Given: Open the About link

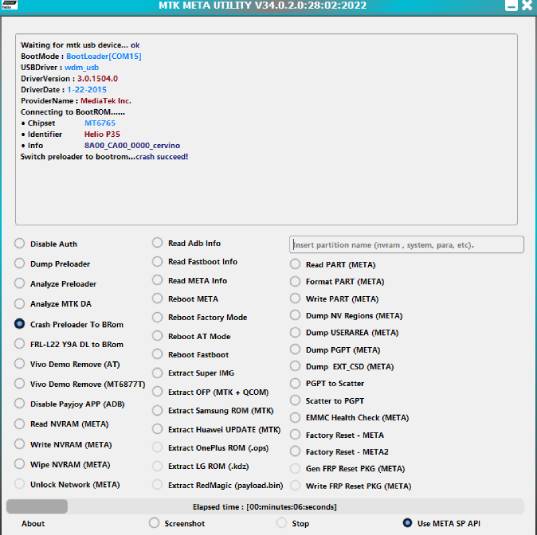Looking at the screenshot, I should [x=33, y=523].
